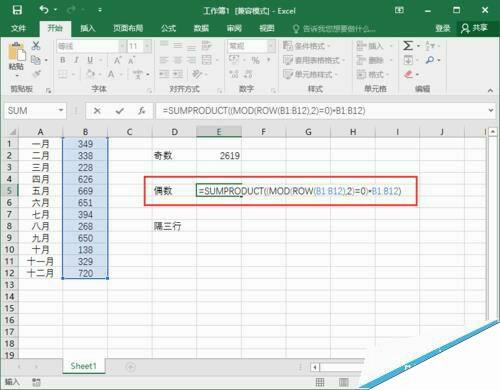Confirm formula with the checkmark icon

click(120, 111)
